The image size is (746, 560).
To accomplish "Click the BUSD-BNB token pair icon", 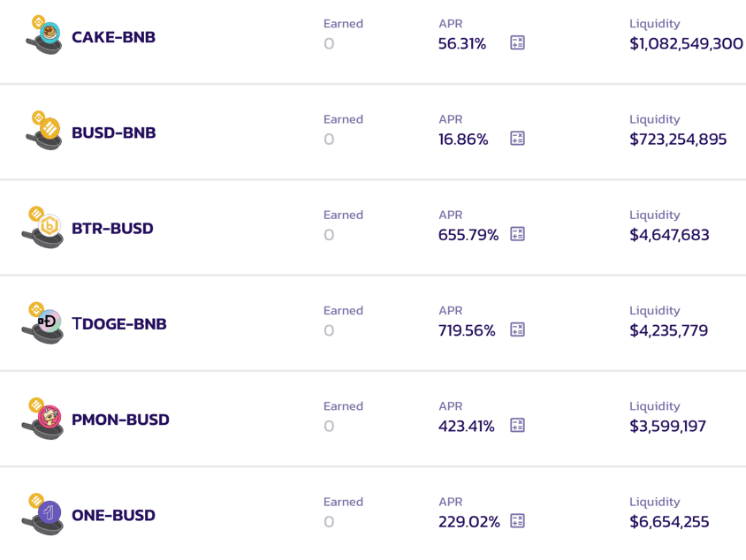I will pos(43,131).
